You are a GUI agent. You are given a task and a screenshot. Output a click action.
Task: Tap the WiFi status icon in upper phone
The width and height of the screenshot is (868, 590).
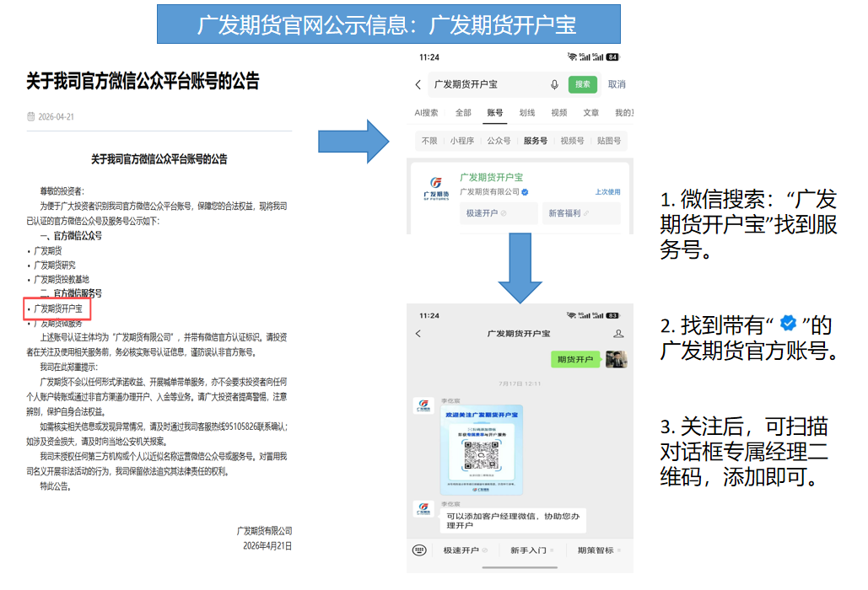coord(572,57)
